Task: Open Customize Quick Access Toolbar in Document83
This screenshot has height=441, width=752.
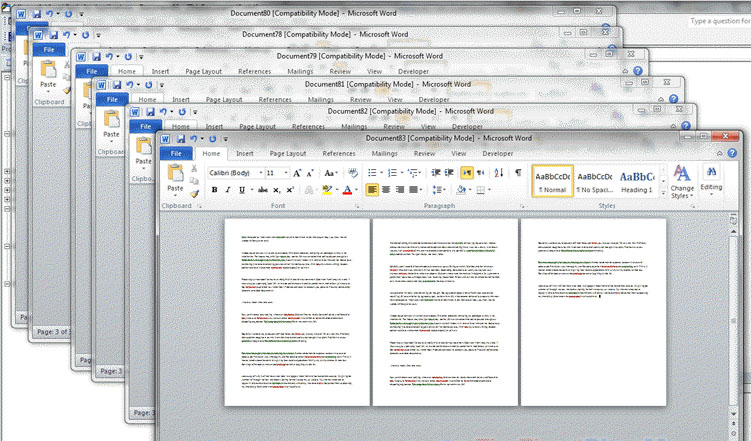Action: click(225, 139)
